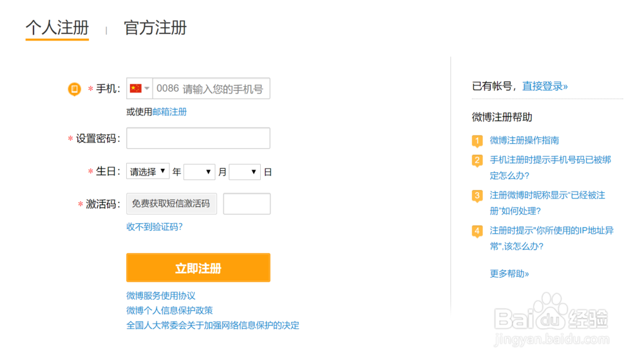Click the 已有帐号 text
644x361 pixels.
click(492, 86)
